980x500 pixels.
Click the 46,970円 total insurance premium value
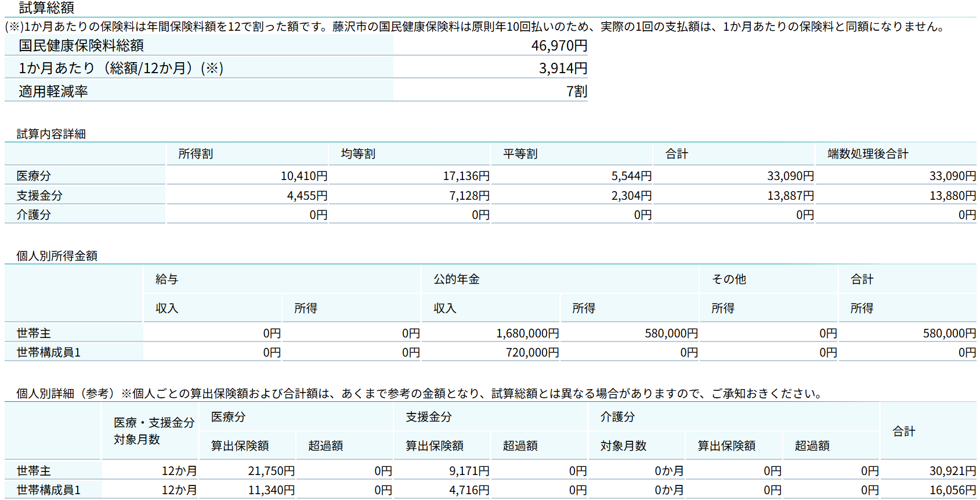[x=559, y=46]
